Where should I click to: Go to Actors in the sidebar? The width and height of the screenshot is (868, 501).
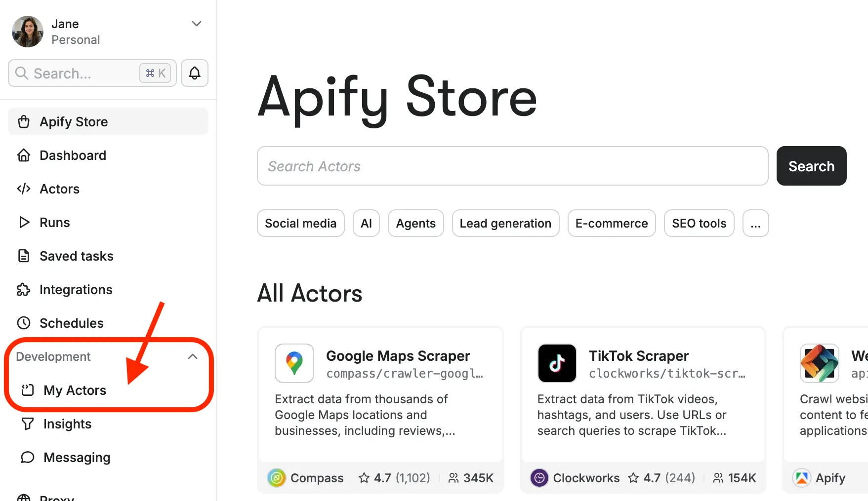coord(108,189)
